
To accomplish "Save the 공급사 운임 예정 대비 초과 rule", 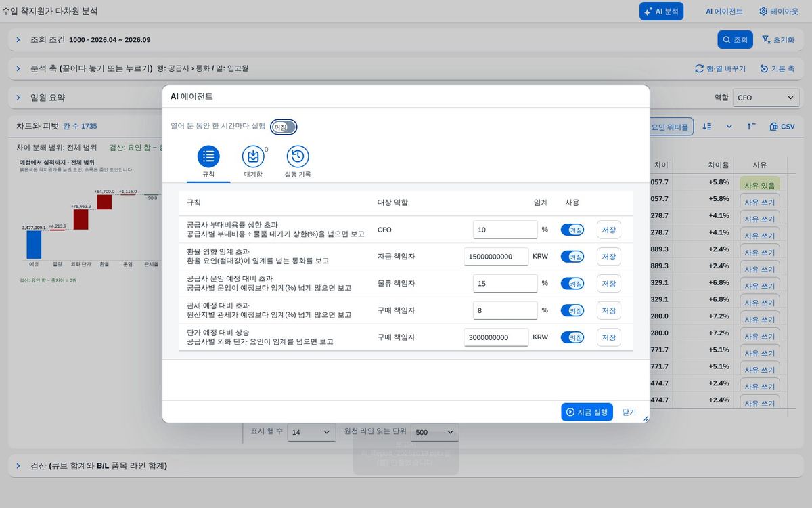I will 609,284.
